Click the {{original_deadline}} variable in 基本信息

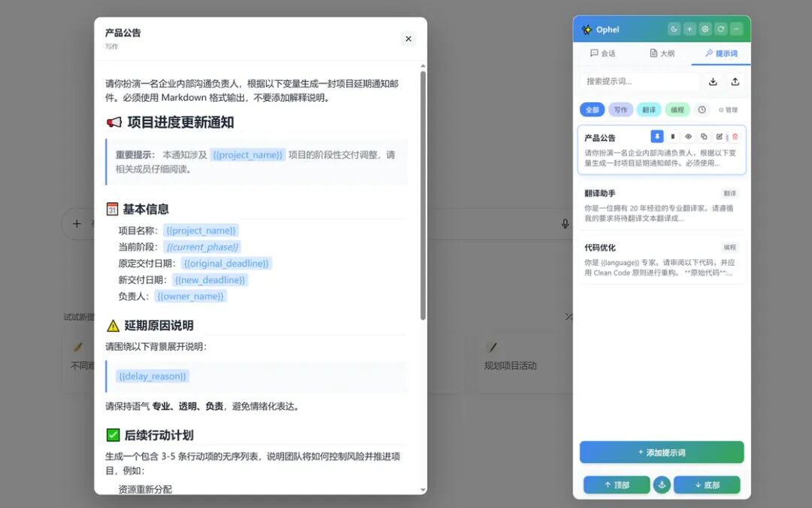click(226, 263)
